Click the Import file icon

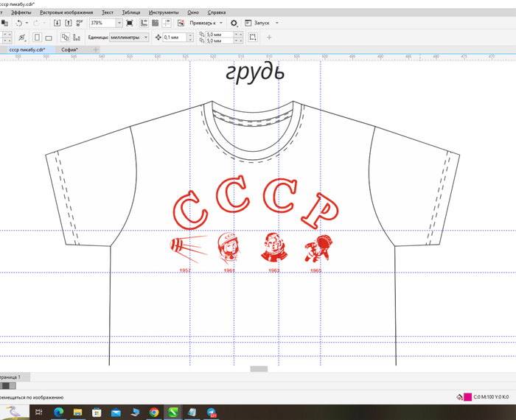pyautogui.click(x=57, y=23)
